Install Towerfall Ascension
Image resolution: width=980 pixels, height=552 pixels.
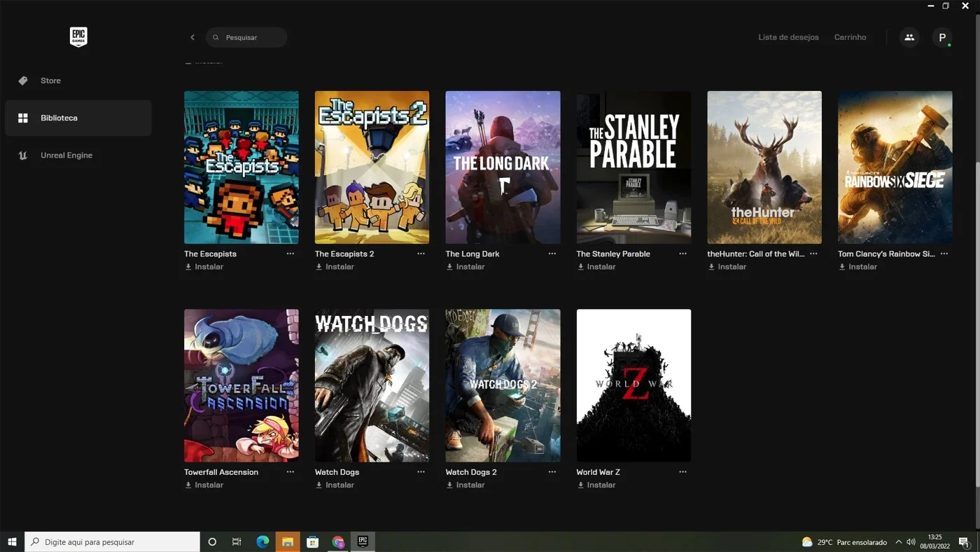[x=204, y=485]
